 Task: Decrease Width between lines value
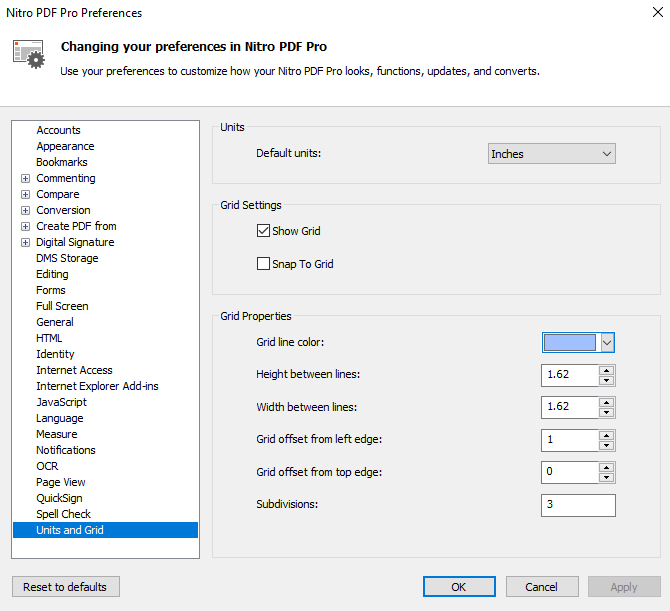[606, 413]
